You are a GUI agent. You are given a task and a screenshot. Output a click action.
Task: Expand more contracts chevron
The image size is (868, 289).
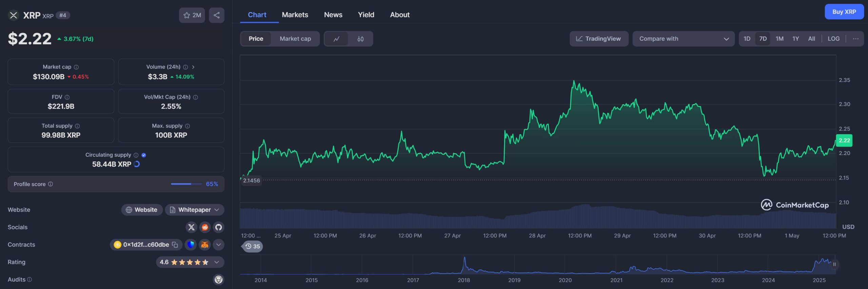coord(219,245)
